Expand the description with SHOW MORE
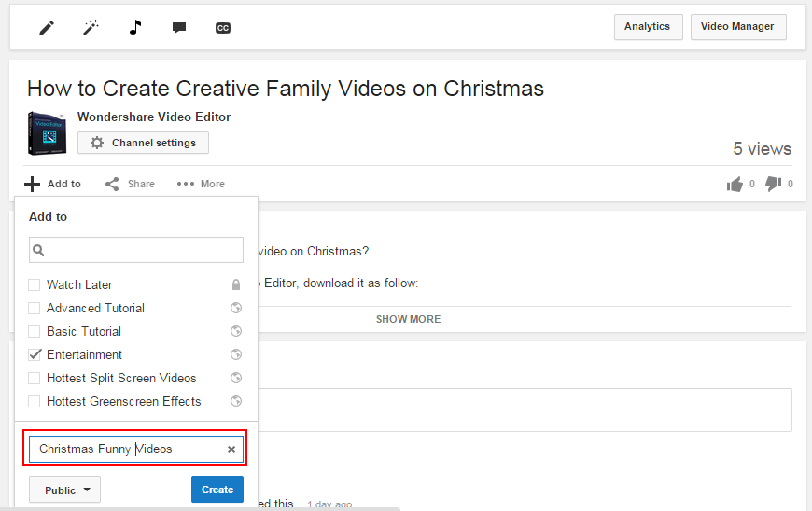This screenshot has width=812, height=511. [x=408, y=319]
